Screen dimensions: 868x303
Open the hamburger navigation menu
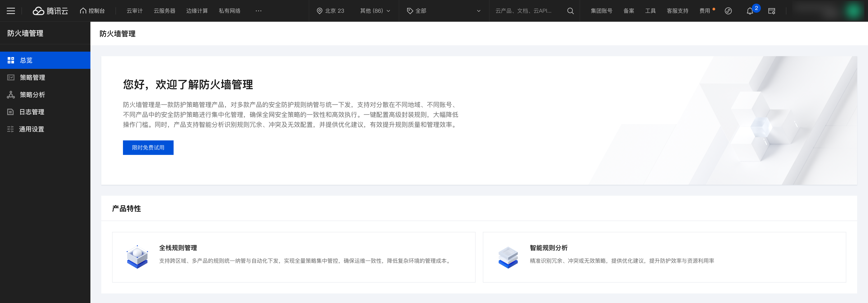click(11, 11)
